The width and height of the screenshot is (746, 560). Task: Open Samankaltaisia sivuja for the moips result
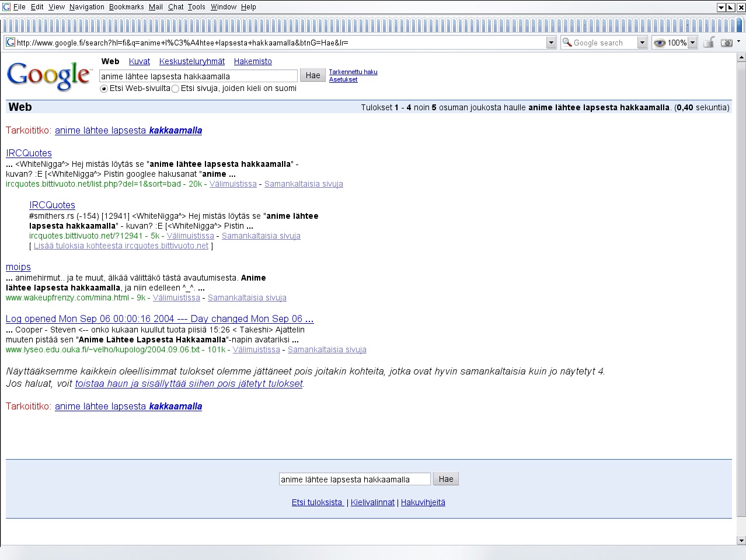pyautogui.click(x=247, y=297)
